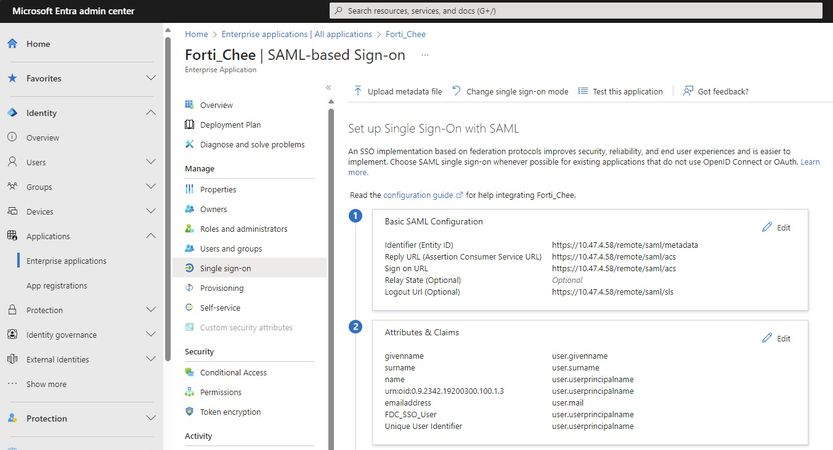
Task: Open the more options ellipsis by title
Action: [425, 55]
